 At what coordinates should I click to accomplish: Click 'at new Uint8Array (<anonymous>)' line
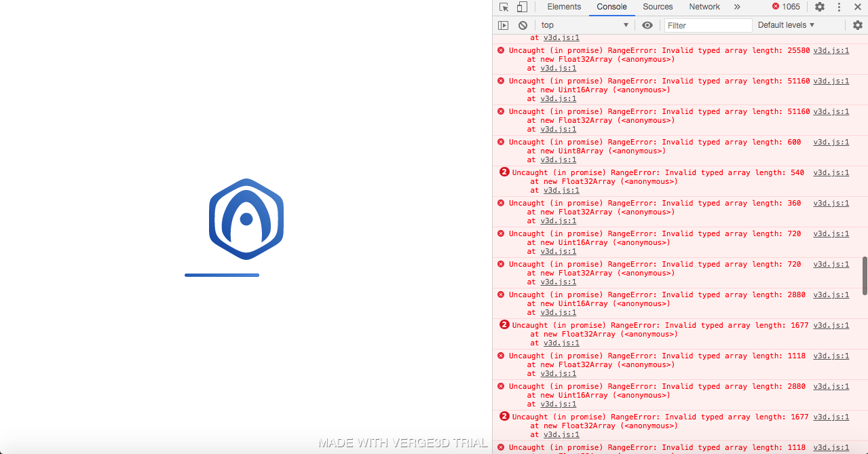pos(596,151)
